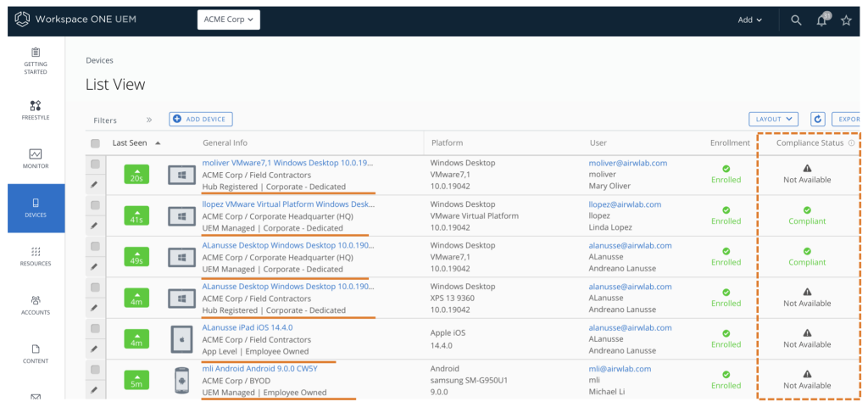Screen dimensions: 868x413
Task: Check the moliver VMware7,1 device row checkbox
Action: [x=95, y=164]
